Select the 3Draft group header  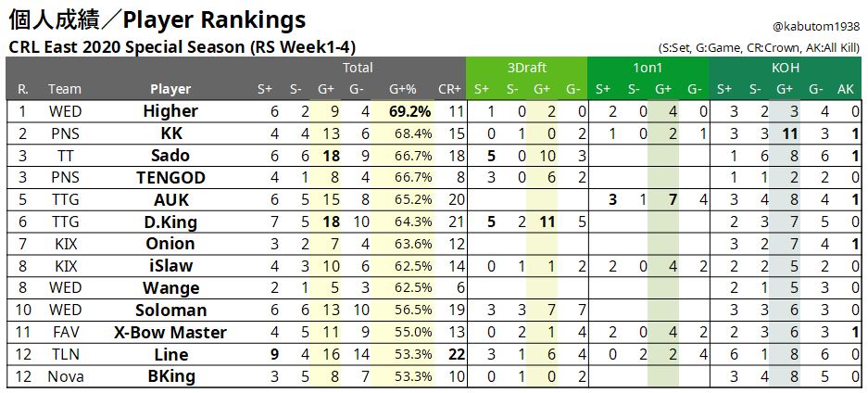coord(525,68)
